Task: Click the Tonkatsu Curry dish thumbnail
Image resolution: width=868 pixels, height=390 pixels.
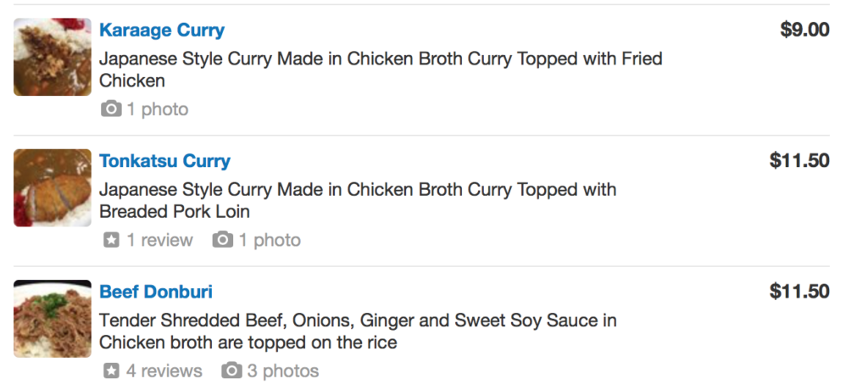Action: [x=53, y=187]
